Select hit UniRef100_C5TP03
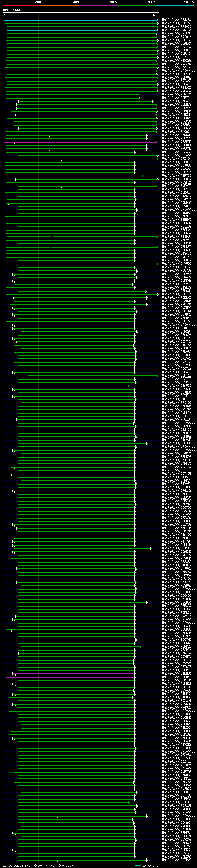The height and width of the screenshot is (868, 197). coord(177,860)
